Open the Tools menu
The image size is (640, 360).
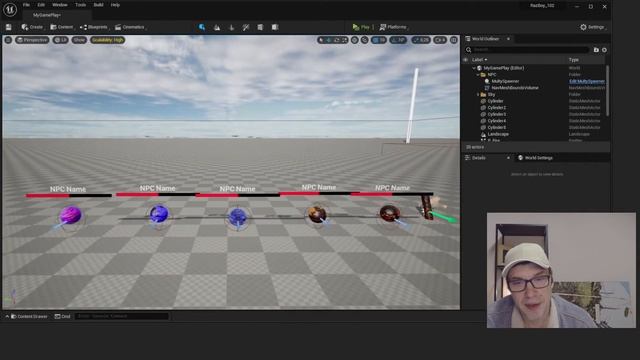tap(80, 5)
